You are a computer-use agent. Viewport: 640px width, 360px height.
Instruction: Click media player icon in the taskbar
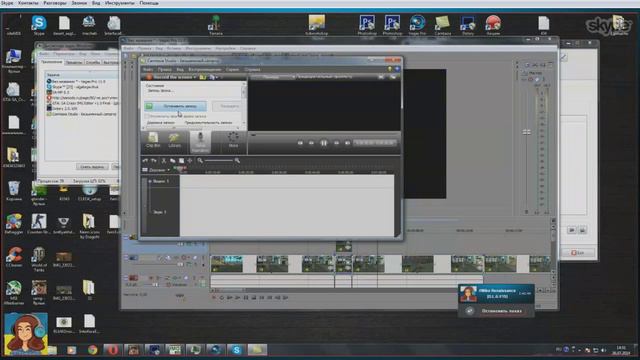[72, 350]
